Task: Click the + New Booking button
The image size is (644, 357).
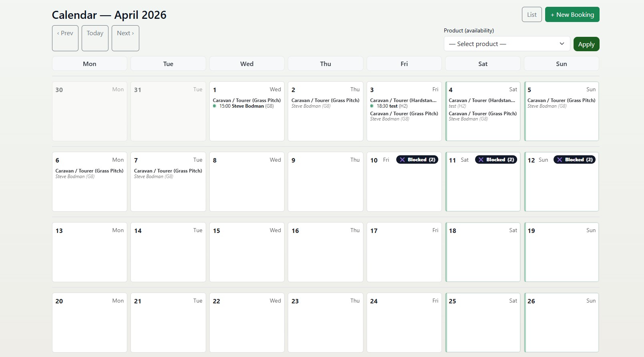Action: point(572,14)
